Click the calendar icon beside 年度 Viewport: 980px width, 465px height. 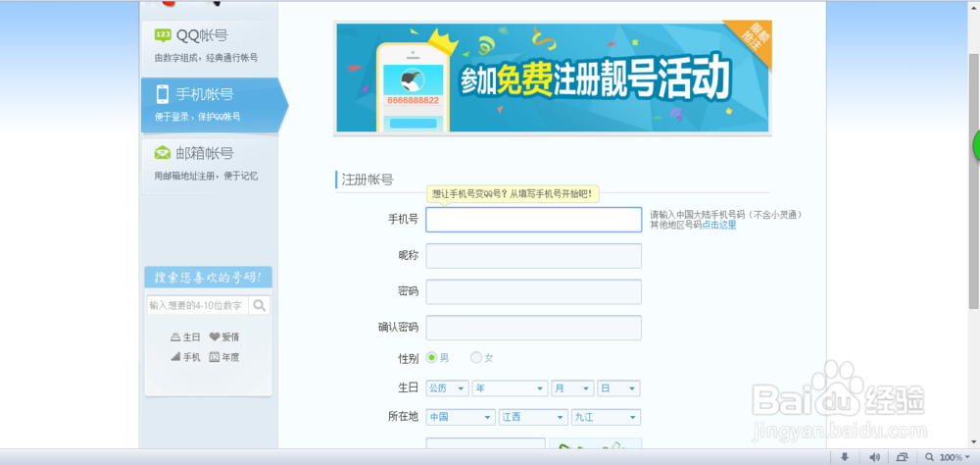(x=214, y=357)
